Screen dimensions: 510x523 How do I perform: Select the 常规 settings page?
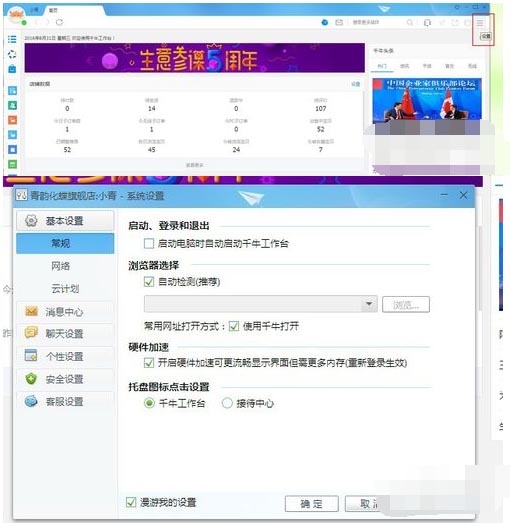(x=65, y=243)
